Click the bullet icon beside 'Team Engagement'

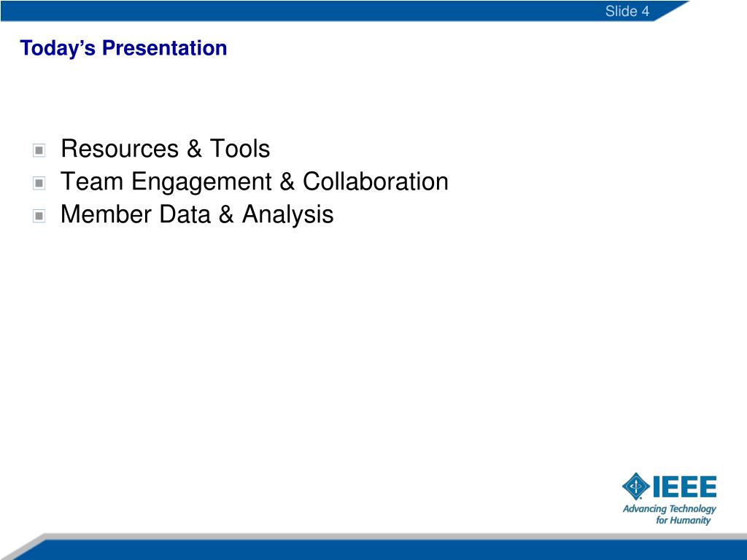[x=39, y=183]
